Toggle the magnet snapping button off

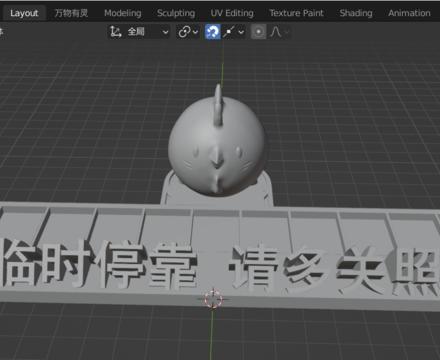point(213,32)
